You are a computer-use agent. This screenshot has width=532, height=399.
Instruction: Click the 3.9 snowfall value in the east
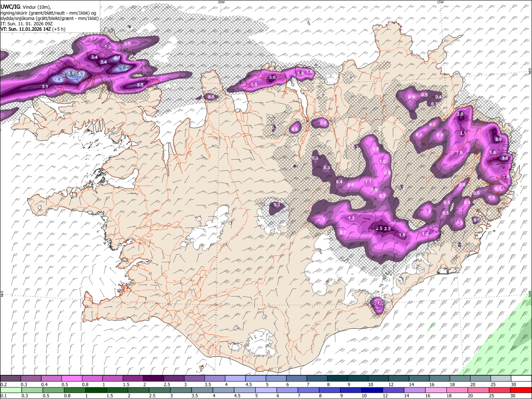pos(498,139)
